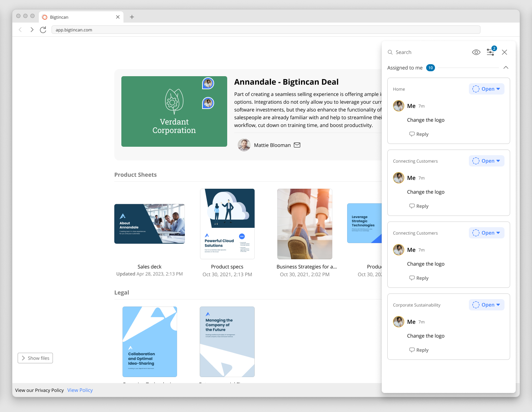The width and height of the screenshot is (532, 412).
Task: Collapse the Assigned to me section
Action: pos(506,67)
